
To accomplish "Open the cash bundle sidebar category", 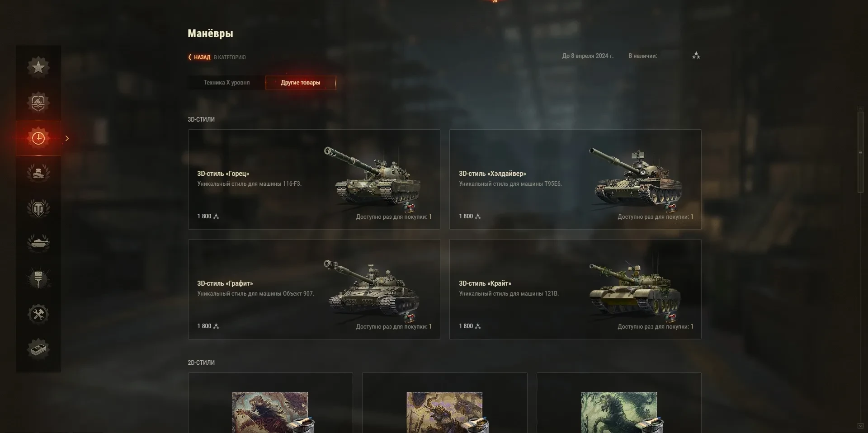I will click(x=38, y=349).
